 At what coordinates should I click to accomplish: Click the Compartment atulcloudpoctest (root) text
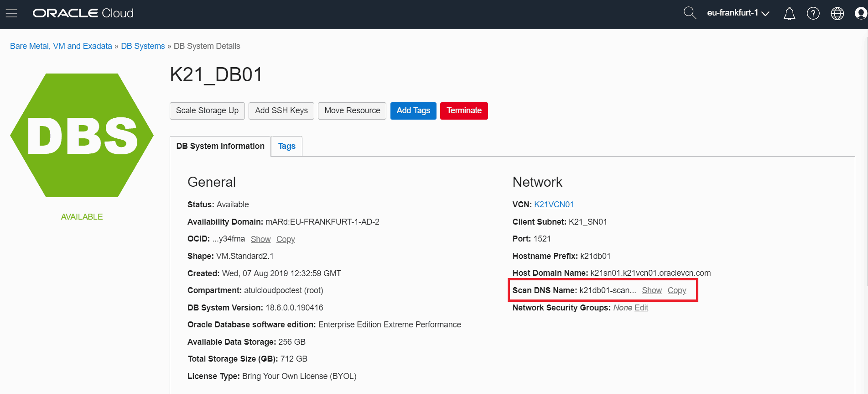coord(284,290)
